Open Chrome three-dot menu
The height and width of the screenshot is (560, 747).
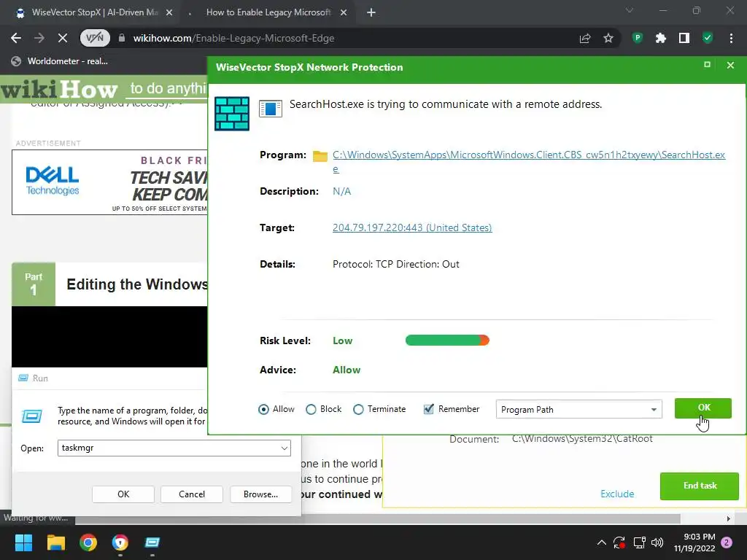(x=731, y=38)
